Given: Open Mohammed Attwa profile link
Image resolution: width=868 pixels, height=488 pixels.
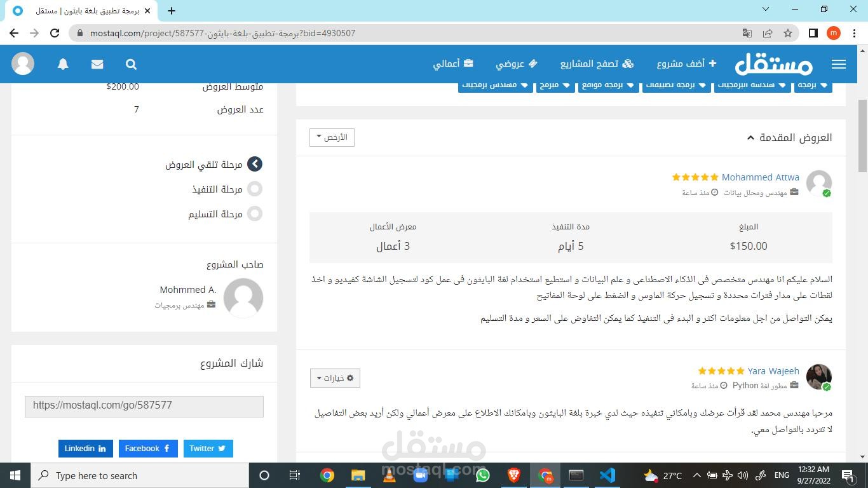Looking at the screenshot, I should click(761, 177).
